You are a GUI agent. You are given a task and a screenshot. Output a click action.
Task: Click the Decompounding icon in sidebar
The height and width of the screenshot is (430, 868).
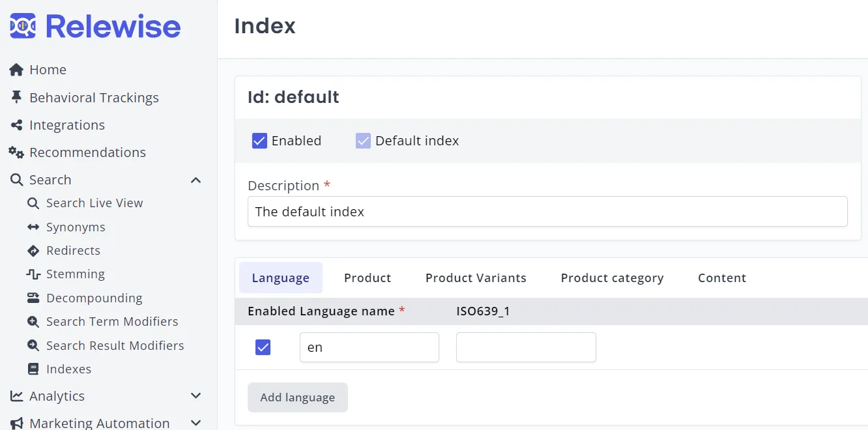33,298
